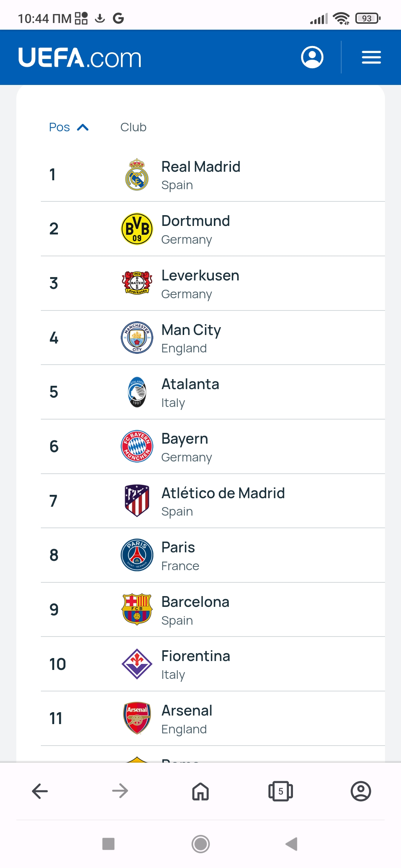
Task: Go back with browser back arrow
Action: point(40,791)
